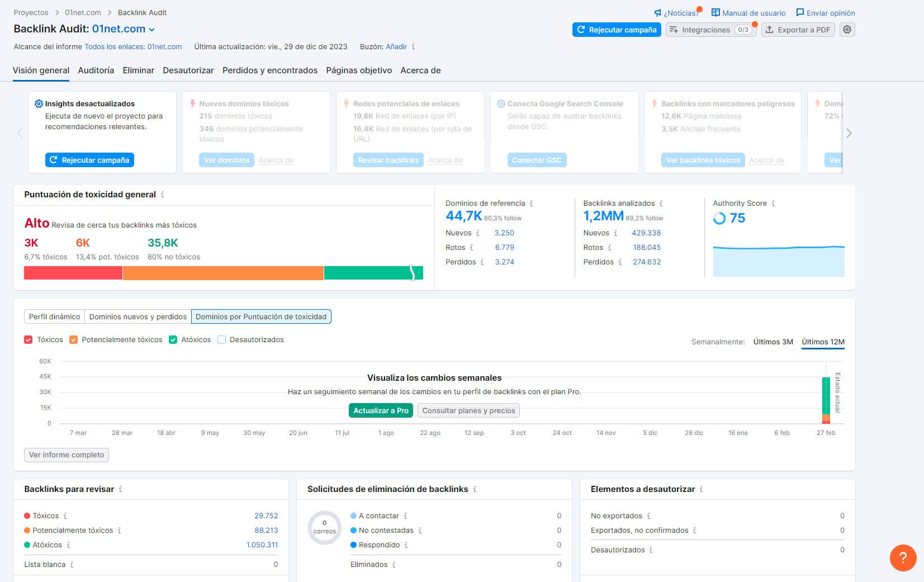The image size is (924, 582).
Task: Click the 27 feb stacked chart bar
Action: pyautogui.click(x=826, y=400)
